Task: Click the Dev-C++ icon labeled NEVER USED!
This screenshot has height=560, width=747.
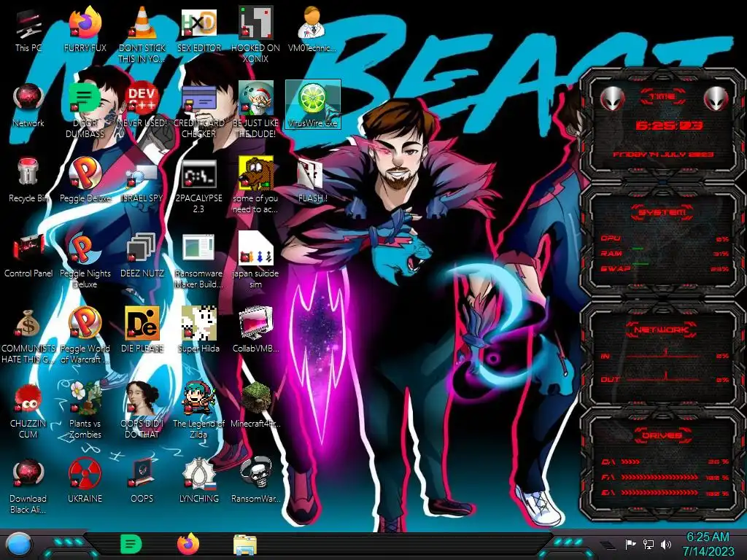Action: click(142, 105)
